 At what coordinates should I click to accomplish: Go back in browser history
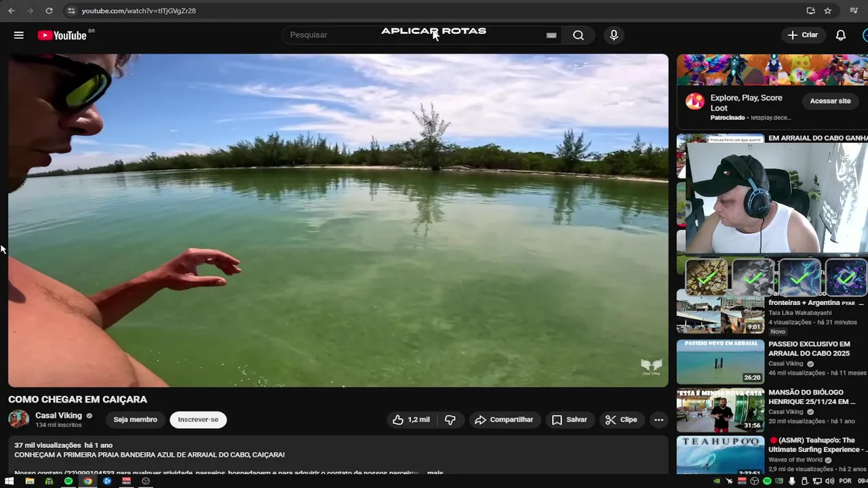[x=12, y=11]
